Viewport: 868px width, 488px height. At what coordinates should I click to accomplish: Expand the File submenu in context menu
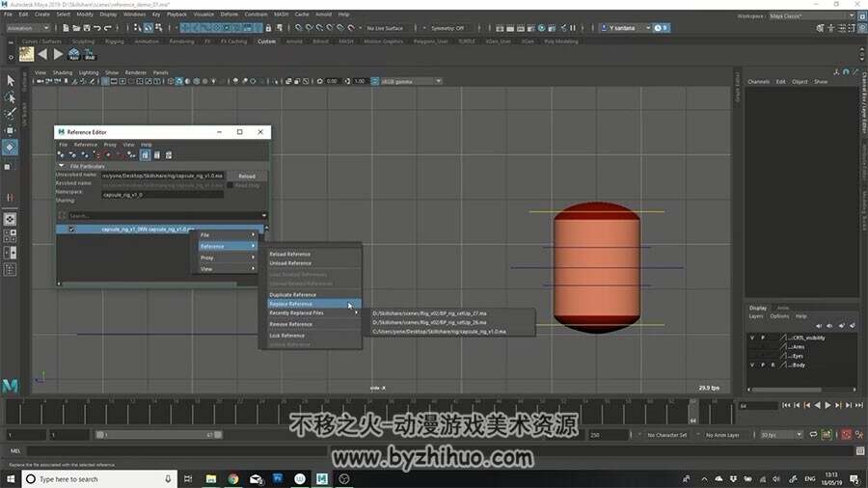[227, 235]
